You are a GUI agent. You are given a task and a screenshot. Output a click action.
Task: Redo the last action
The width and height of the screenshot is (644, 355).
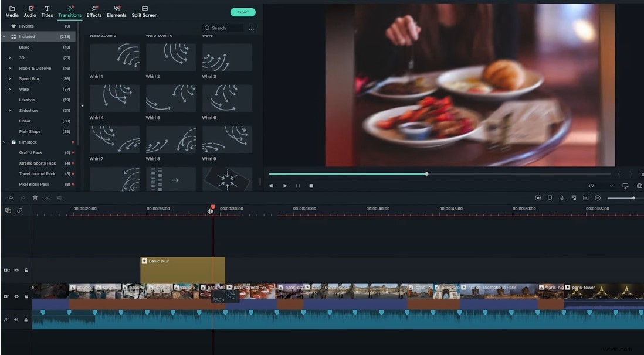point(22,197)
